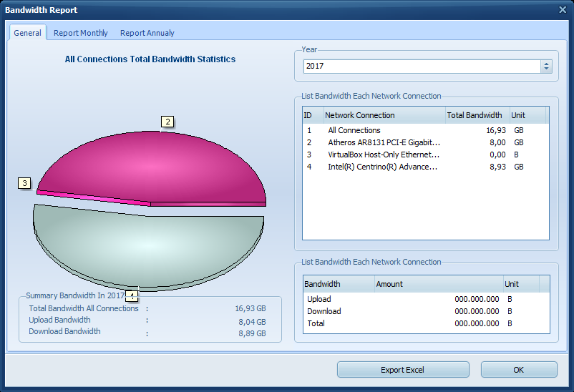Click pie chart label 3

[x=24, y=183]
